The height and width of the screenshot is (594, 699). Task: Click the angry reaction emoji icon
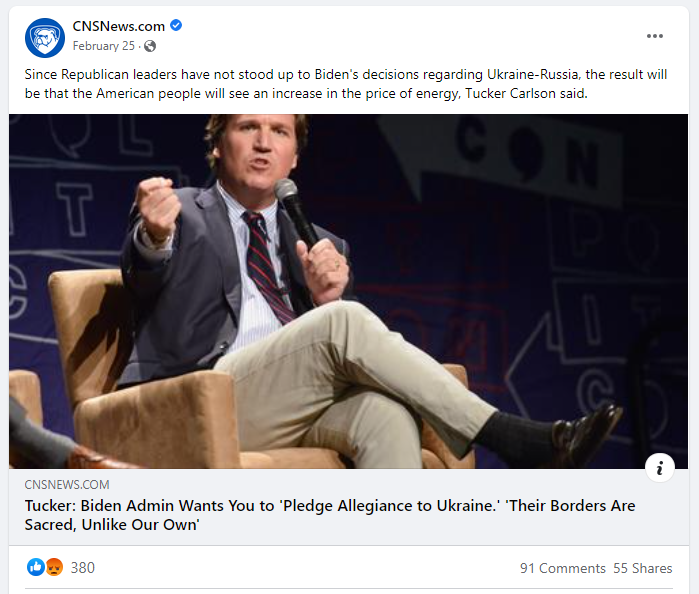click(54, 567)
